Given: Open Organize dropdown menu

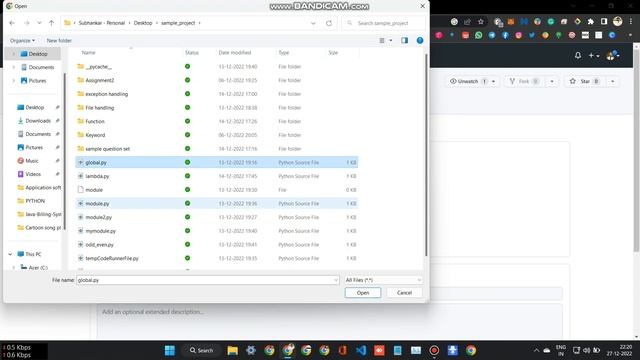Looking at the screenshot, I should click(x=22, y=40).
